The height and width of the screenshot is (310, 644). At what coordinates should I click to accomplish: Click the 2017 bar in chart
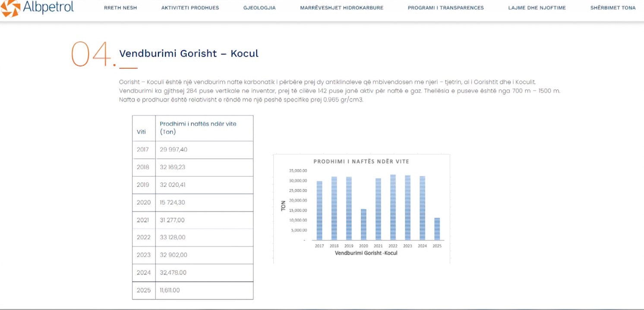tap(319, 210)
